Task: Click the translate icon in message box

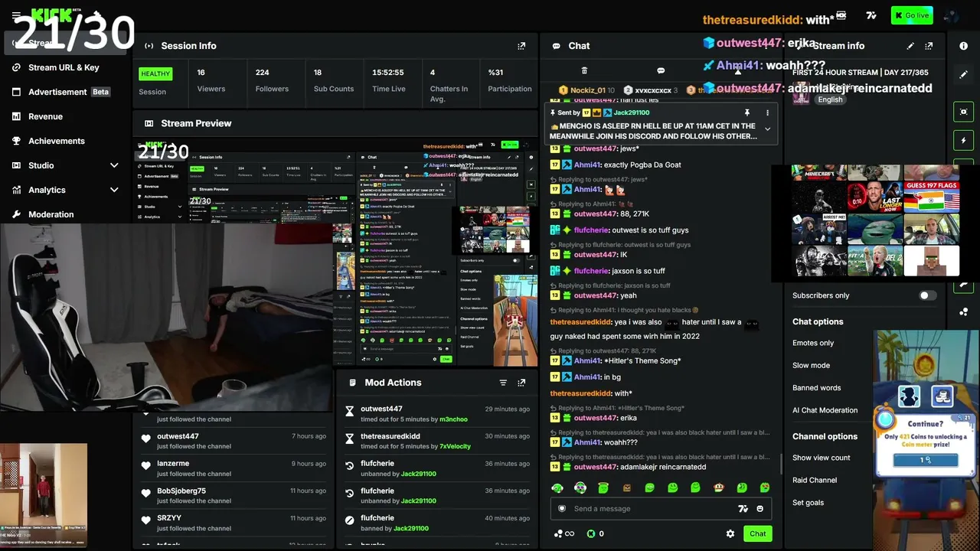Action: 742,509
